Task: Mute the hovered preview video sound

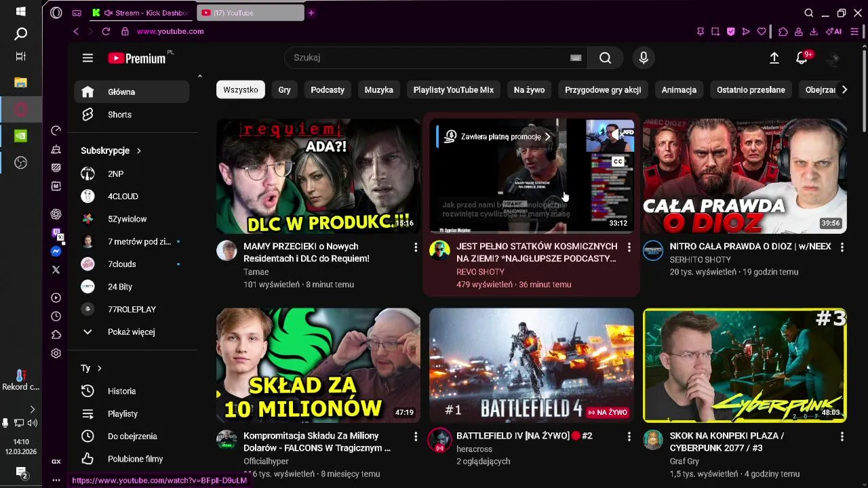Action: tap(618, 134)
